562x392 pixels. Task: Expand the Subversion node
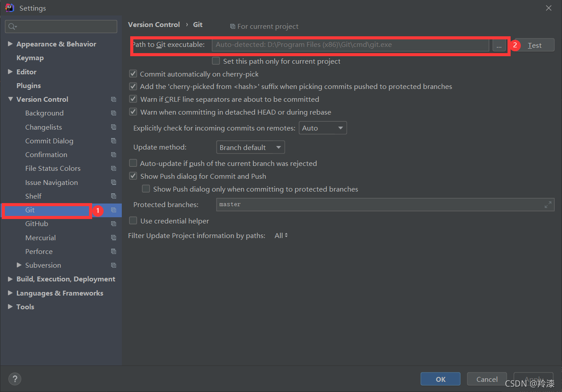tap(19, 265)
